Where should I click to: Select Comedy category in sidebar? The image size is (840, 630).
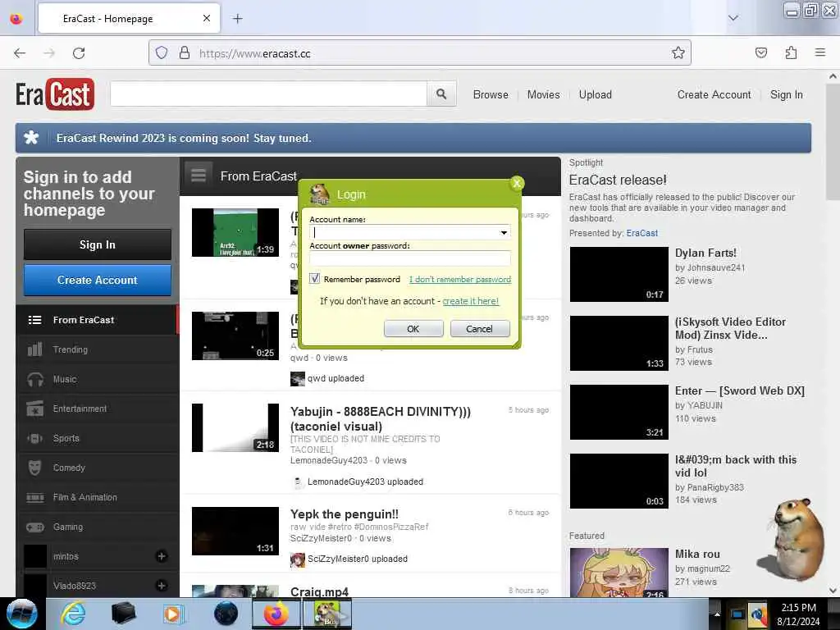(x=98, y=468)
